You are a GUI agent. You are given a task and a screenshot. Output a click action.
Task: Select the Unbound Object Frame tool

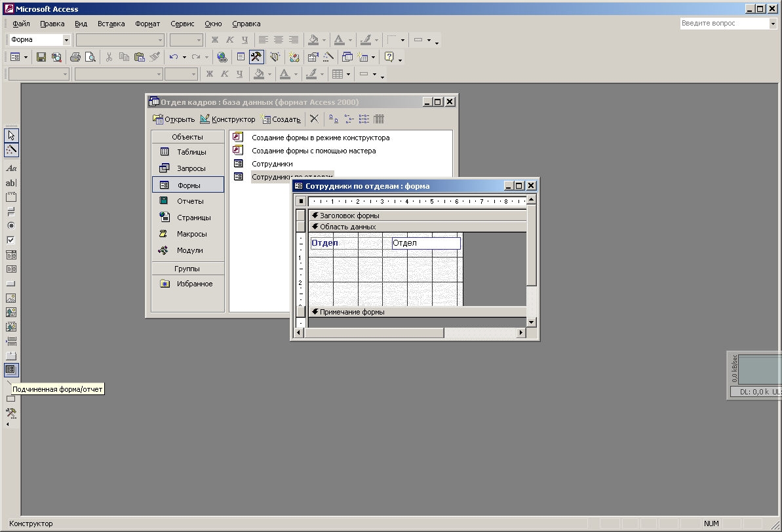[x=11, y=312]
